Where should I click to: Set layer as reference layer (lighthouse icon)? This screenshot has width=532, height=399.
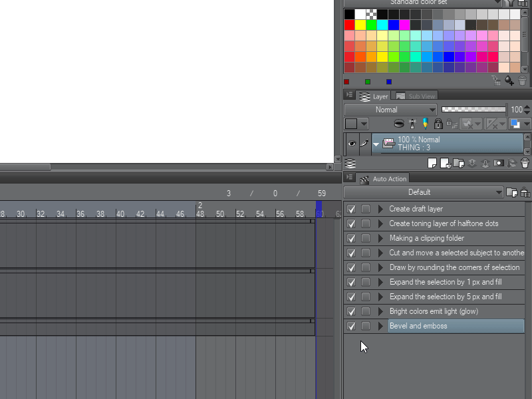pyautogui.click(x=412, y=124)
